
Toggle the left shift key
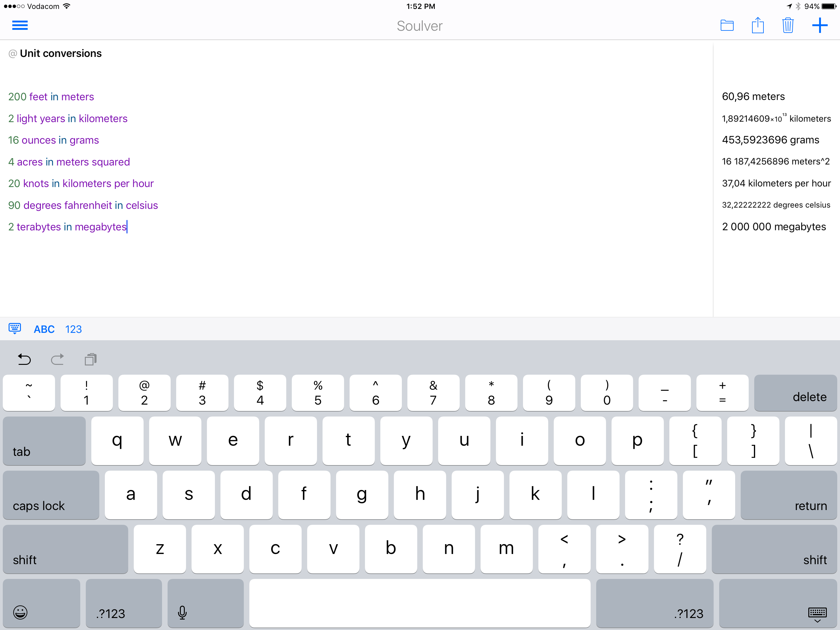coord(65,549)
